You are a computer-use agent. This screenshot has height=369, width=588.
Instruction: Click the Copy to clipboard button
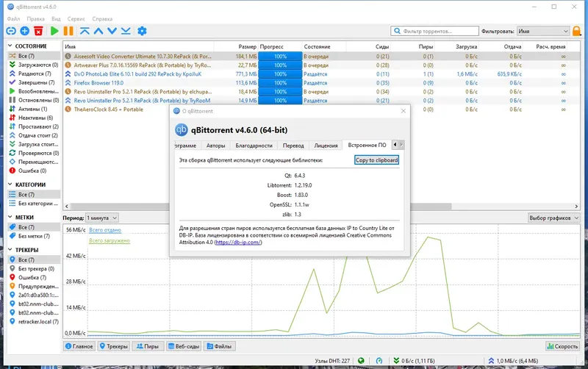(x=376, y=160)
